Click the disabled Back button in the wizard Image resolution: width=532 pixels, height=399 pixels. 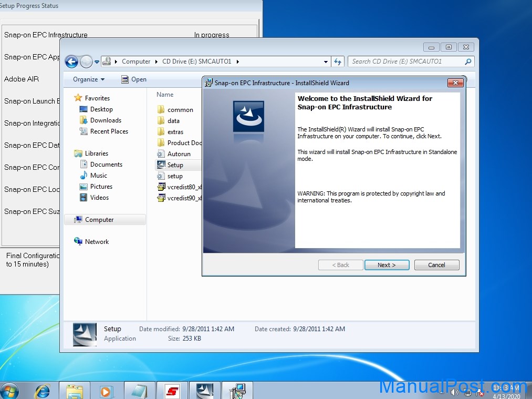click(341, 265)
